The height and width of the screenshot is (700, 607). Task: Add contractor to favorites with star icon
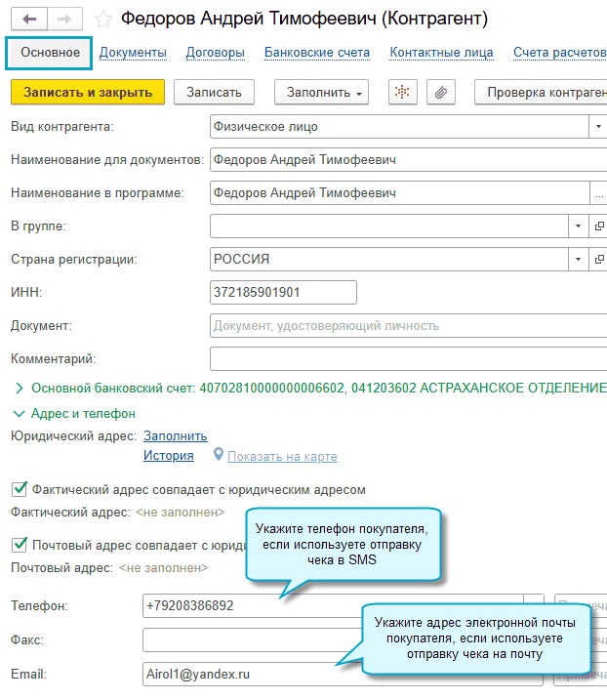(102, 20)
